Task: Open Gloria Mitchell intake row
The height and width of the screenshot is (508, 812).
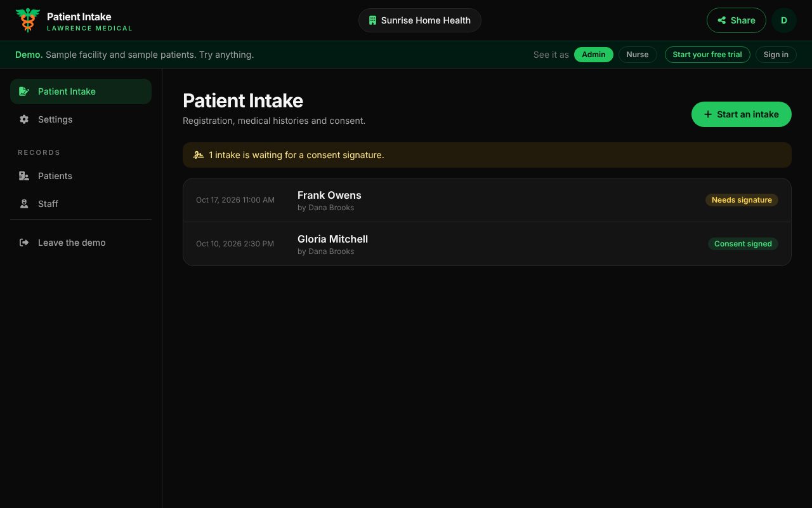Action: 487,244
